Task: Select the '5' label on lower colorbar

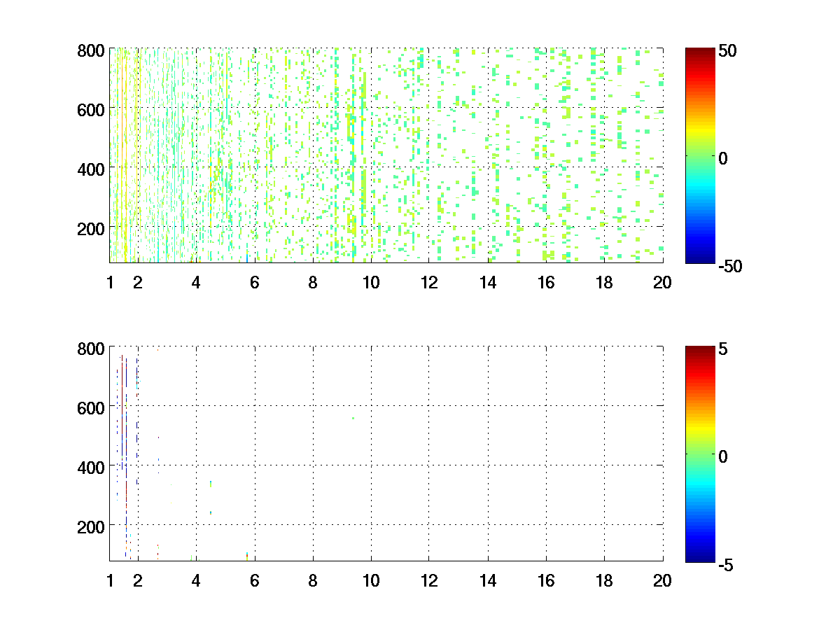Action: (x=723, y=349)
